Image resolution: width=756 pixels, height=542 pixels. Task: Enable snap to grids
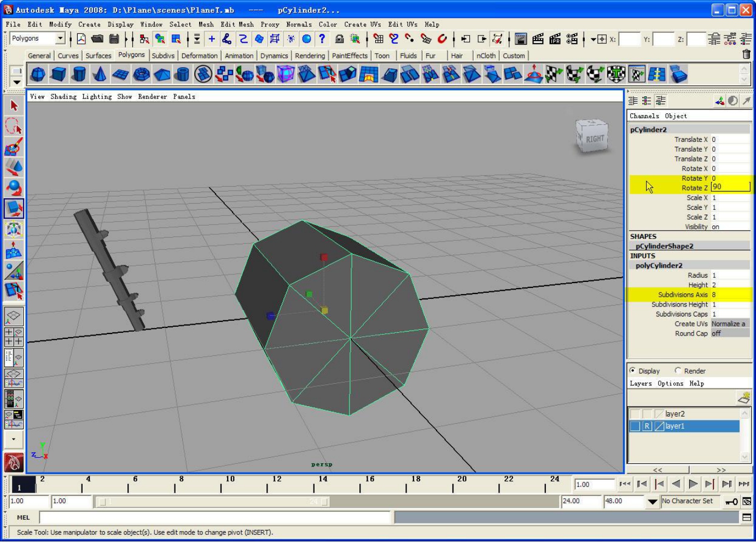pos(378,39)
